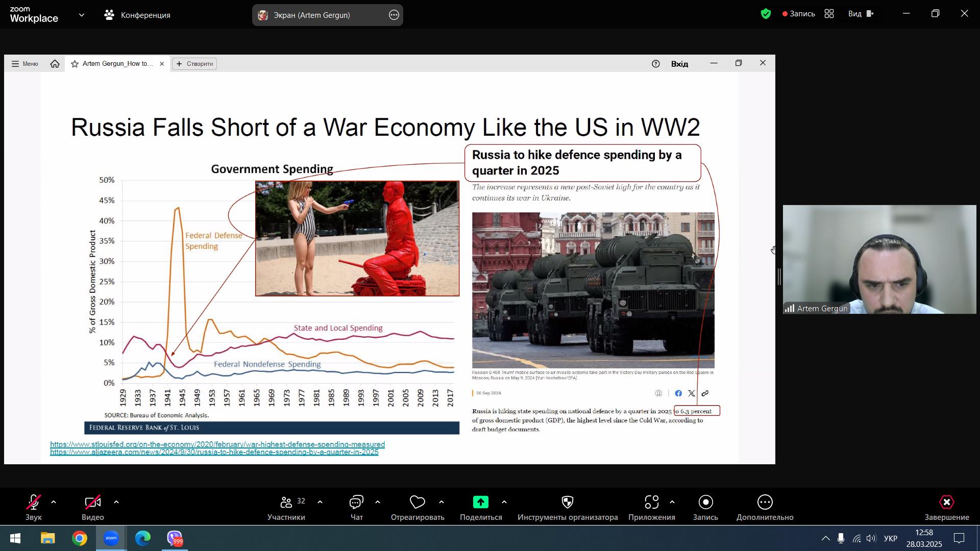The image size is (980, 551).
Task: Click the help question mark icon
Action: [656, 64]
